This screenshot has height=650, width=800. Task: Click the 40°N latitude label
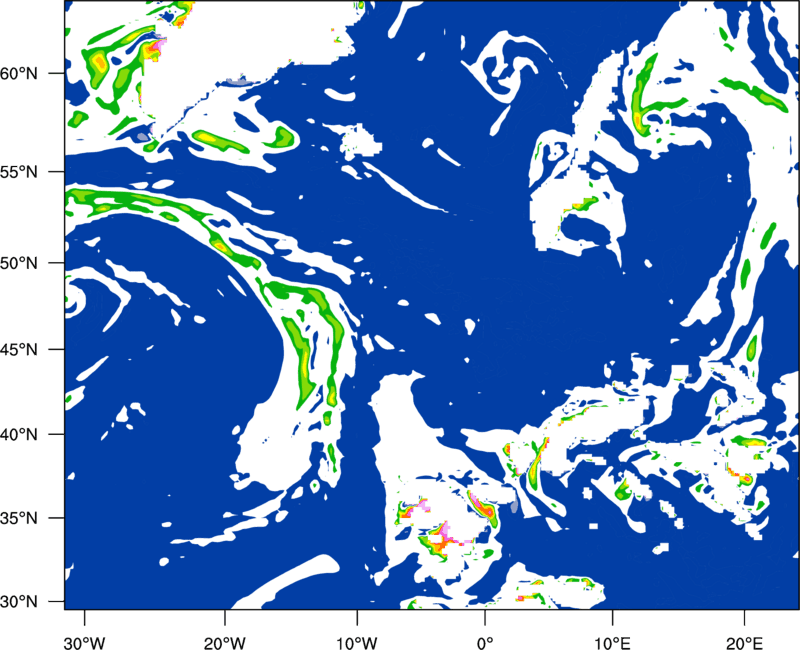19,435
